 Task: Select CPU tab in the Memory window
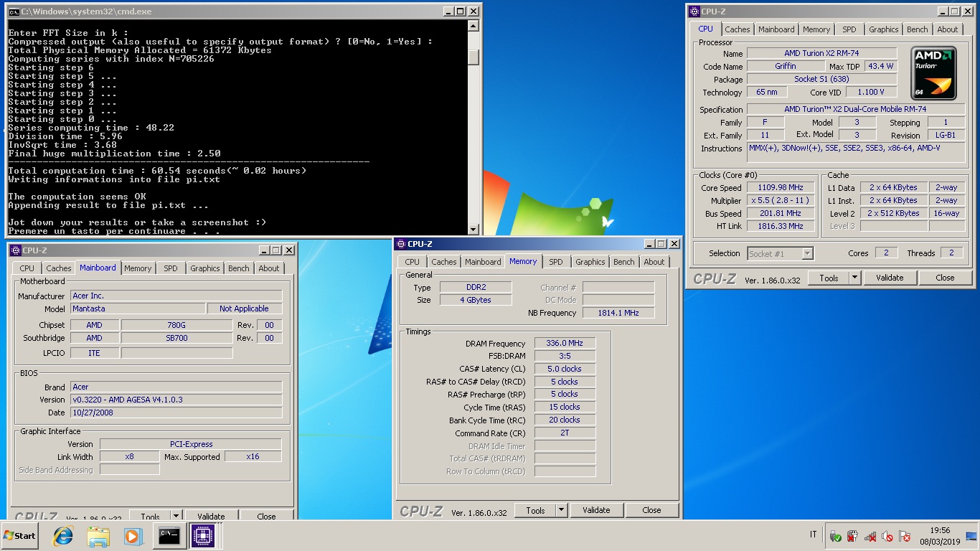pos(412,262)
